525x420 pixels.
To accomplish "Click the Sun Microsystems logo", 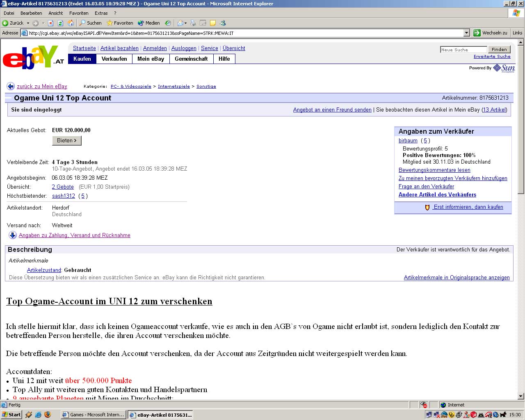I will coord(504,68).
